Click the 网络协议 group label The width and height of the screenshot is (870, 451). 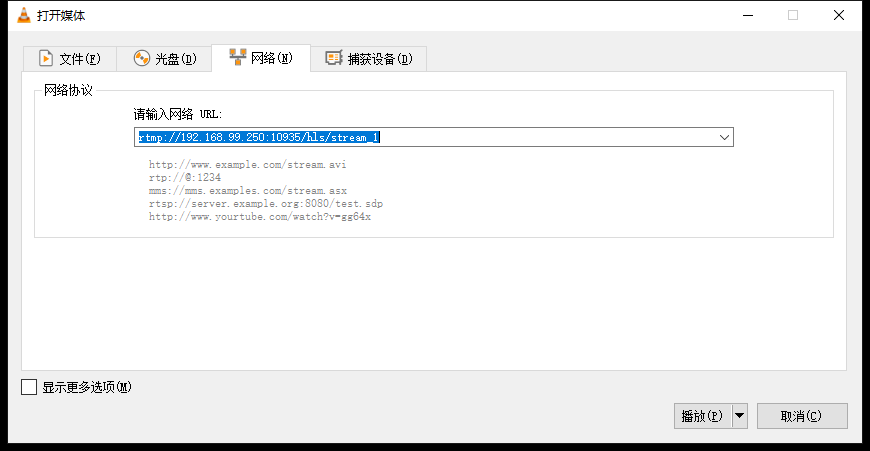[x=68, y=90]
